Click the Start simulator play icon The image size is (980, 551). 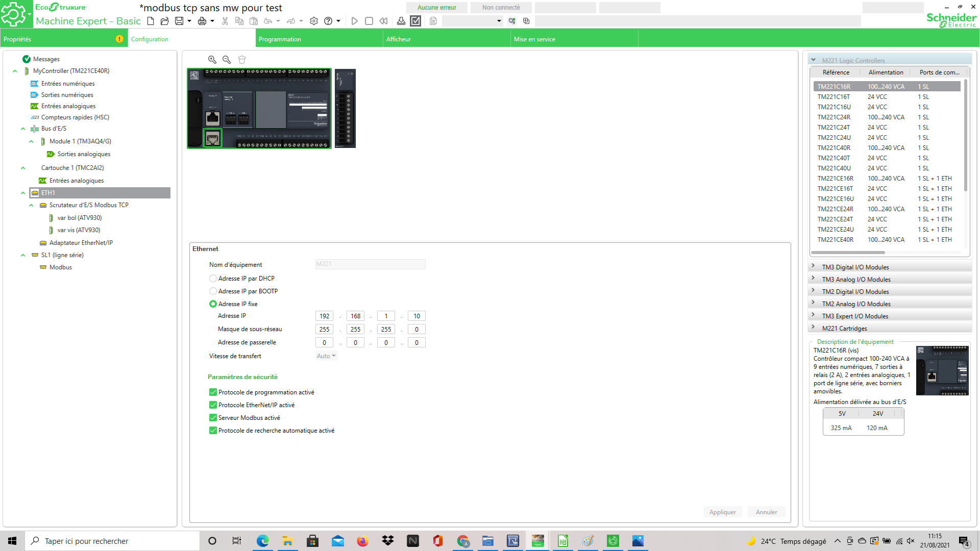[x=355, y=21]
